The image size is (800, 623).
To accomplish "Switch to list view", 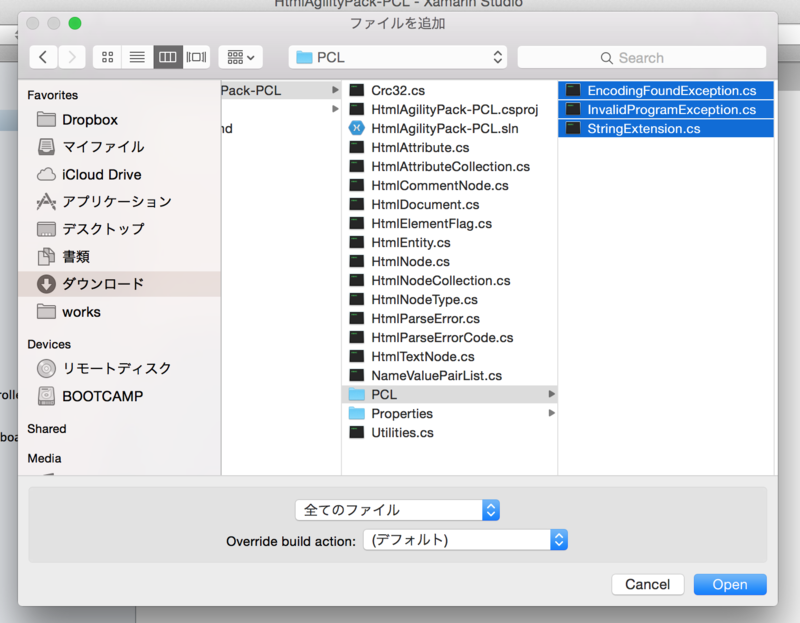I will pos(137,57).
